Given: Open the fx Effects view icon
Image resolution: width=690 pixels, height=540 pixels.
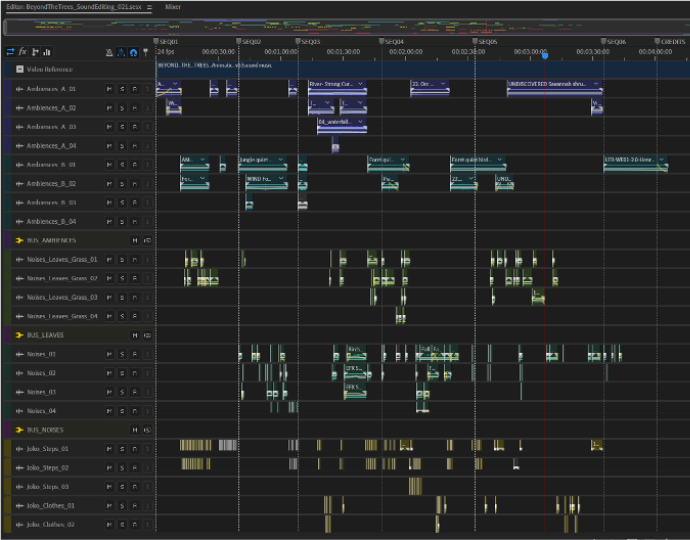Looking at the screenshot, I should (x=22, y=52).
